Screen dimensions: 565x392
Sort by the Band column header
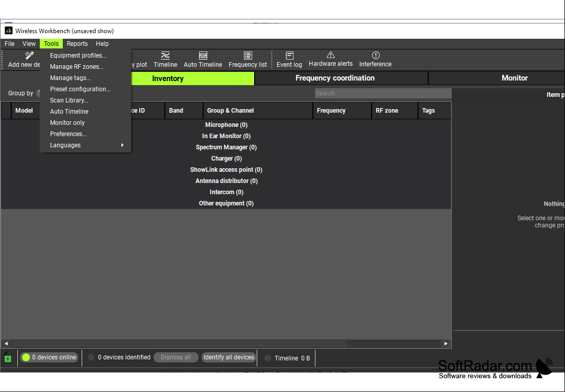(184, 111)
